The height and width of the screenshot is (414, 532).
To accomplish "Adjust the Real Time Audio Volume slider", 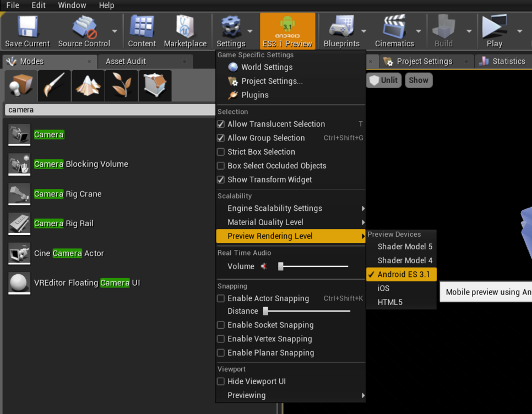I will pos(313,266).
